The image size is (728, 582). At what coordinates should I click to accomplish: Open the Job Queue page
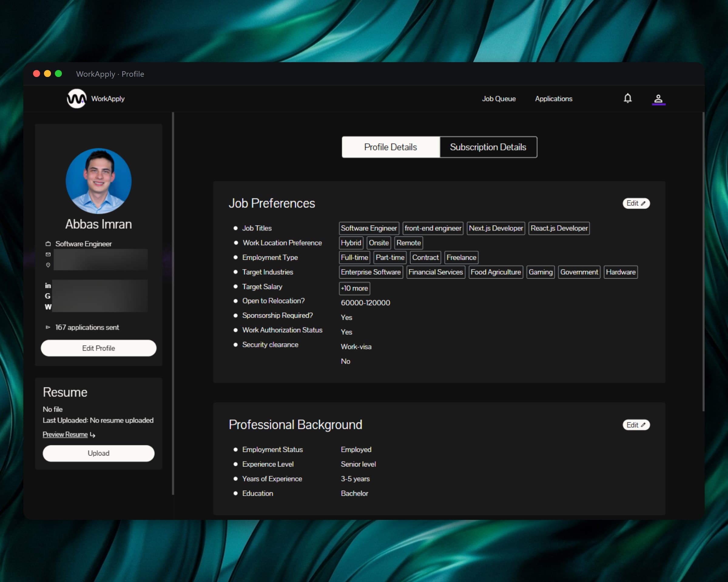point(499,99)
